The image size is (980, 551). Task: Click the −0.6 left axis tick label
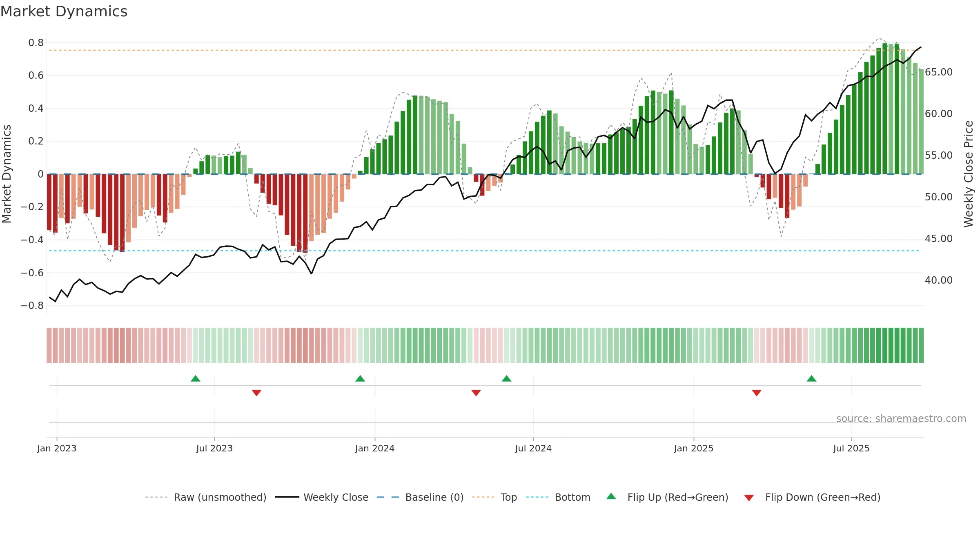pos(32,273)
